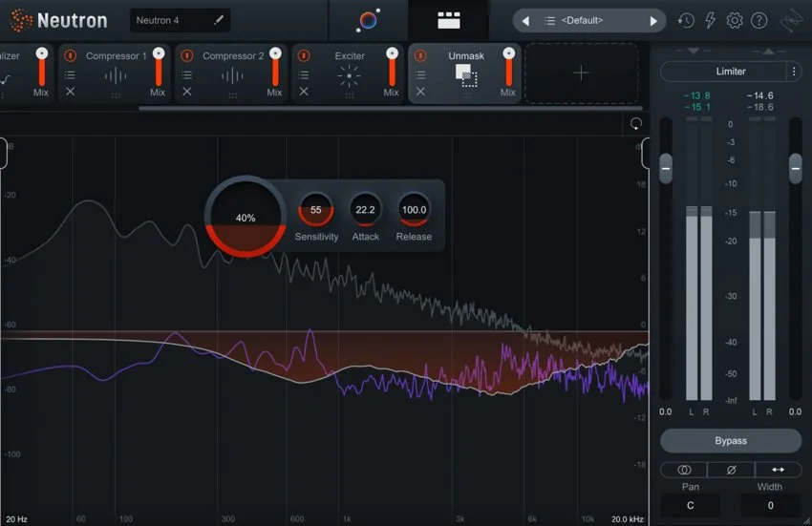Adjust the Compressor 1 Mix slider

click(x=159, y=68)
